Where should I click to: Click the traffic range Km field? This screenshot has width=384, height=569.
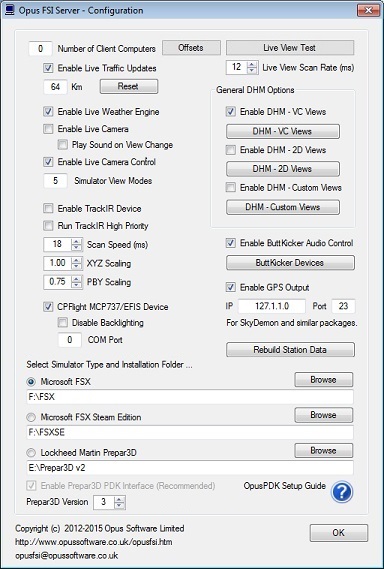(55, 87)
